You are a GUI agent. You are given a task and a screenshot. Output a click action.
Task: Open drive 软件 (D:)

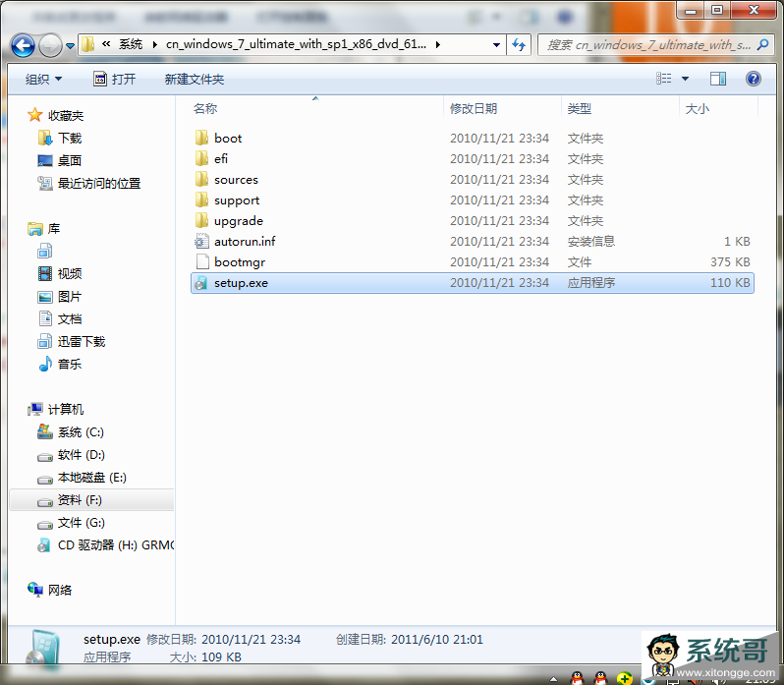pos(81,454)
